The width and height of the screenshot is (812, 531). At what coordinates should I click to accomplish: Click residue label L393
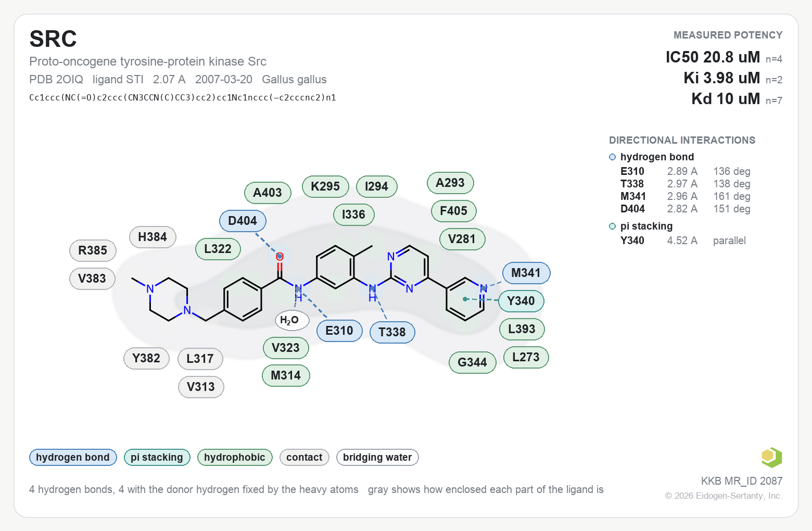(522, 329)
